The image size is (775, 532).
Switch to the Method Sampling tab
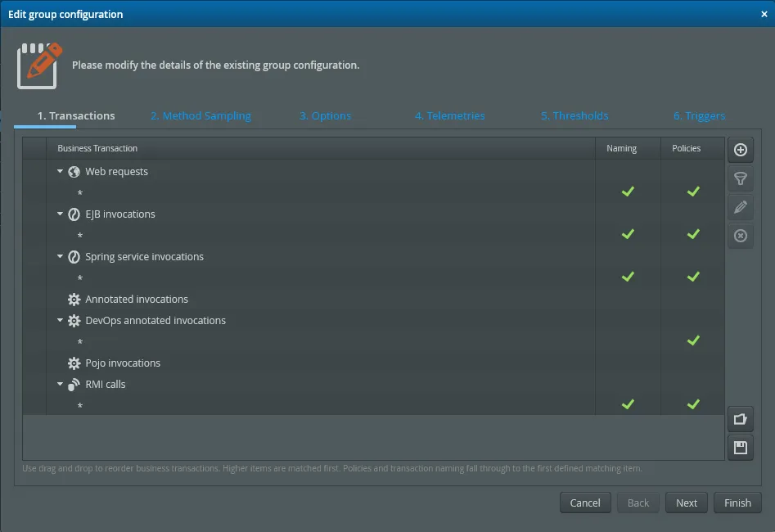tap(201, 115)
